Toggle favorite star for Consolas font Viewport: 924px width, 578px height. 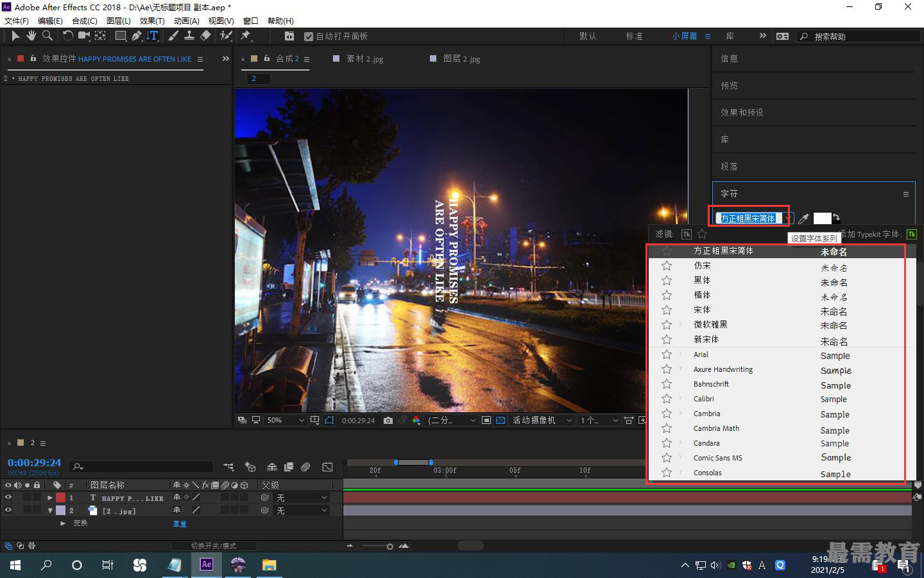click(667, 473)
